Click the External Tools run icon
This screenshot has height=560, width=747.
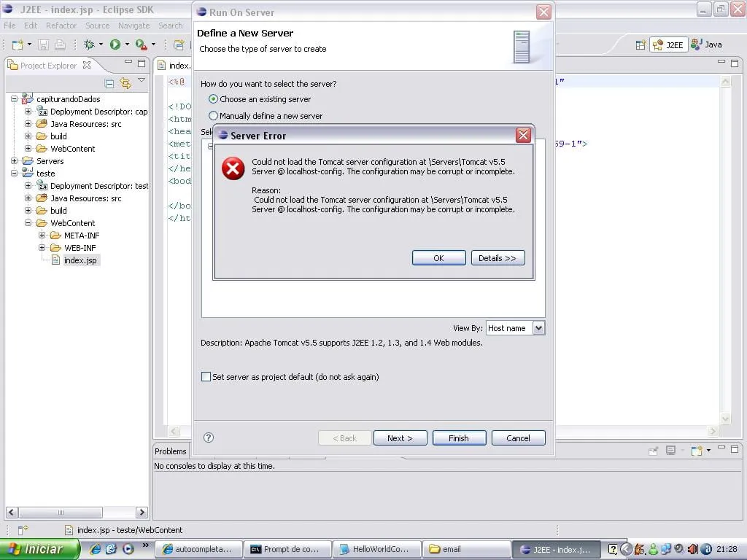(141, 44)
